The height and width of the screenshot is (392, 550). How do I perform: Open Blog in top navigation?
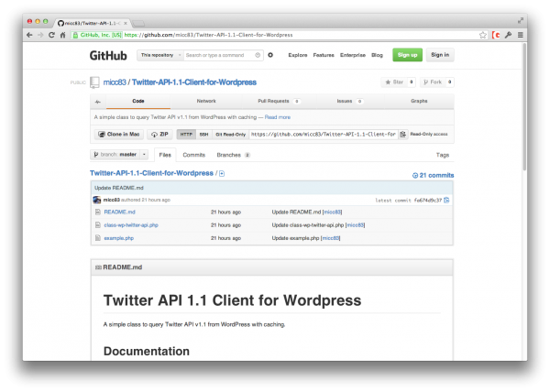377,55
